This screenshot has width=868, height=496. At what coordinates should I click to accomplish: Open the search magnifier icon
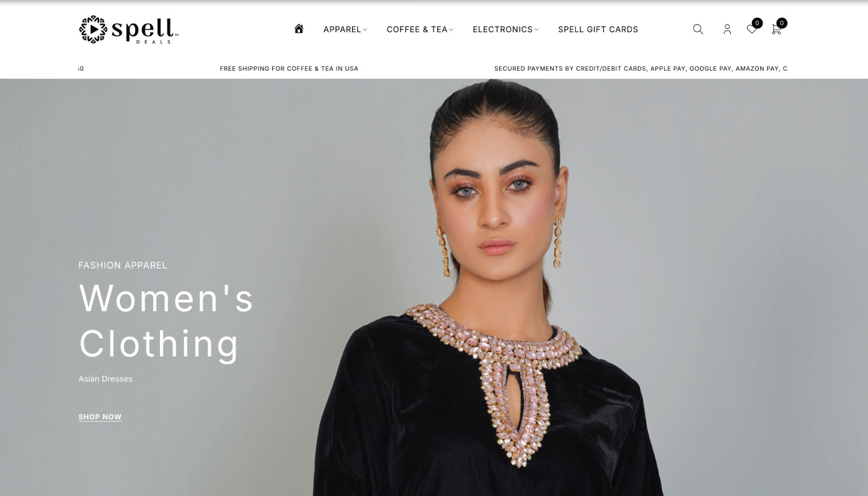698,29
